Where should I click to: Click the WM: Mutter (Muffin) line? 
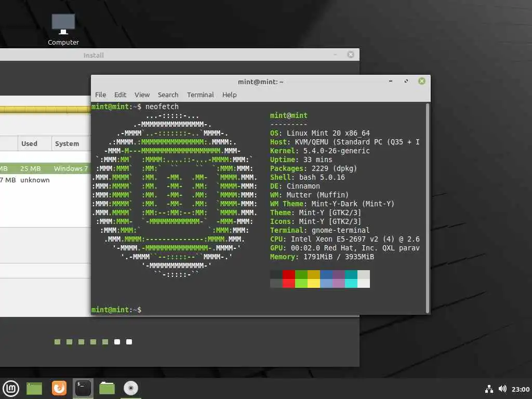(310, 195)
